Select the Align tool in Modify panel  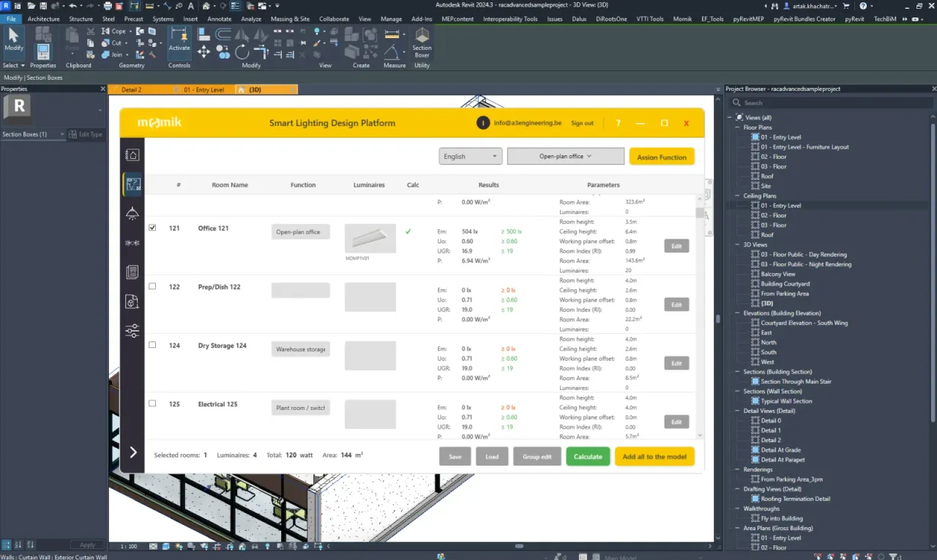(x=204, y=33)
